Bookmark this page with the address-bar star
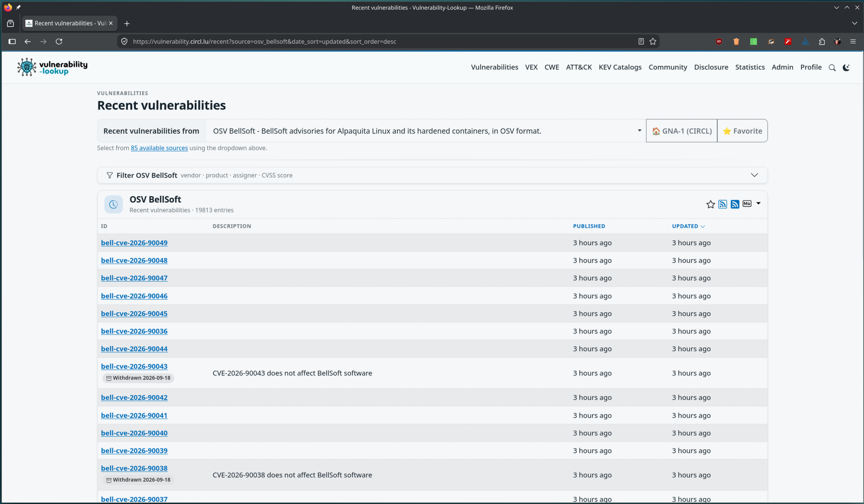 pyautogui.click(x=653, y=42)
